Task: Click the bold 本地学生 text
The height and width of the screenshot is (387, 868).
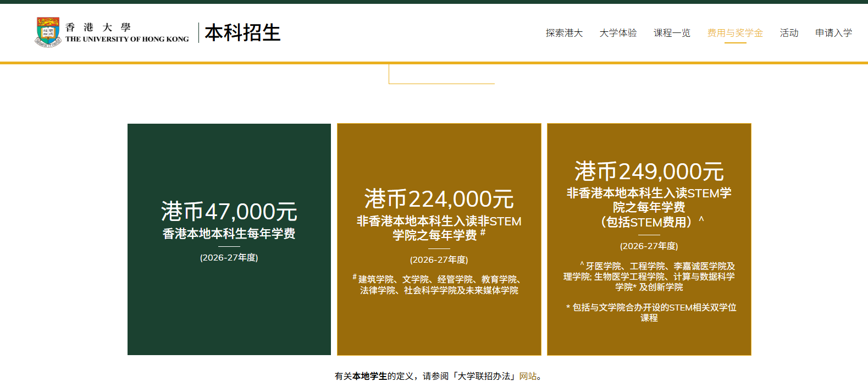Action: [369, 376]
